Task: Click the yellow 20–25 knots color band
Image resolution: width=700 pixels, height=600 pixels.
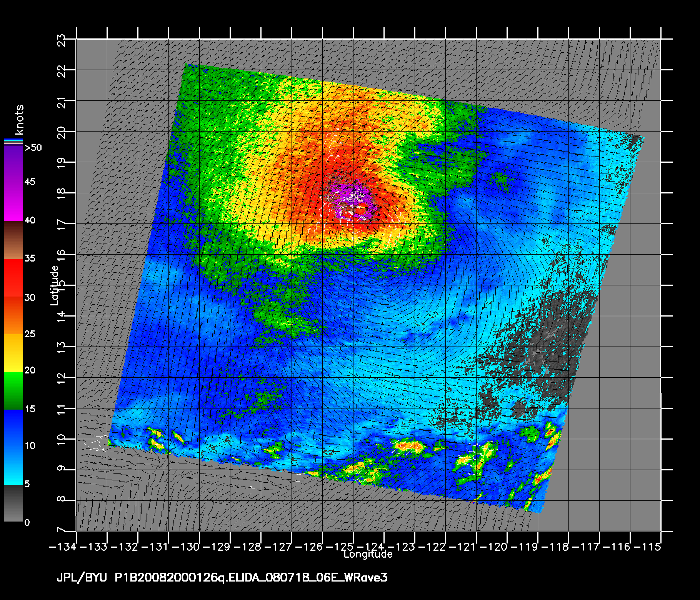Action: pyautogui.click(x=13, y=353)
